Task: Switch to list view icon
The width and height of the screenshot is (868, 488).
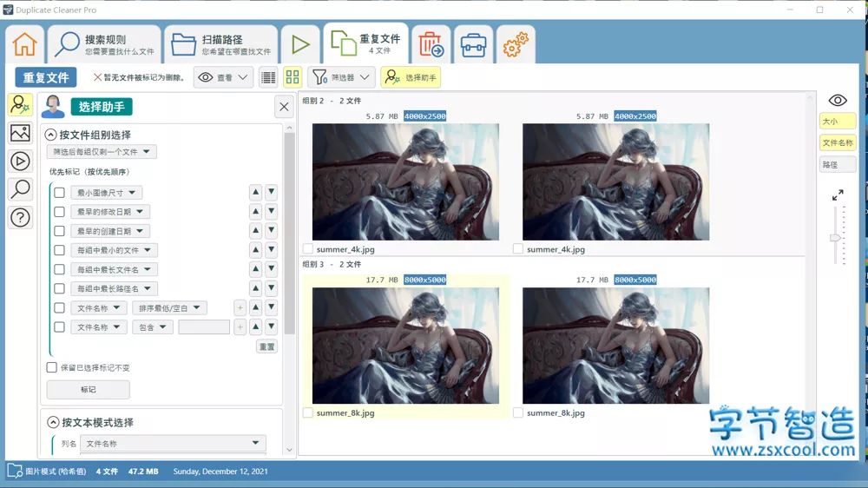Action: tap(268, 77)
